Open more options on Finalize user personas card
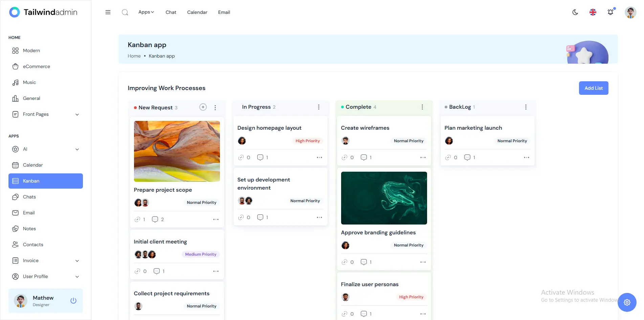The image size is (644, 320). pyautogui.click(x=423, y=314)
